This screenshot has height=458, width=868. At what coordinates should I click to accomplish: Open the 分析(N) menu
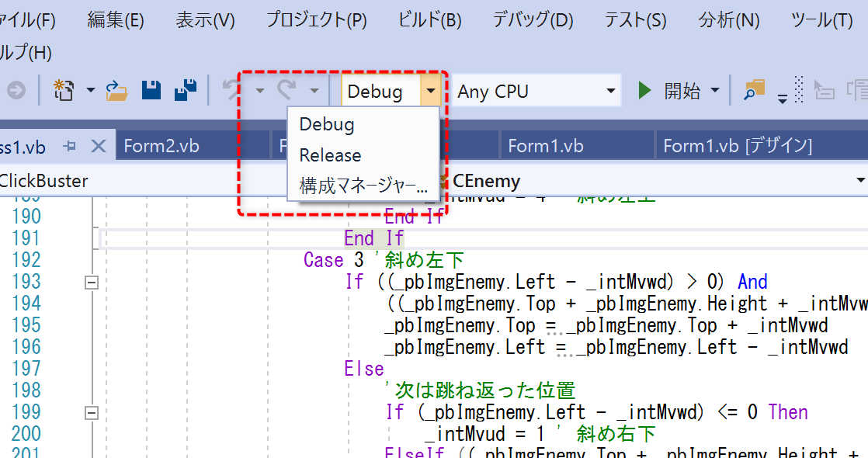click(x=729, y=20)
